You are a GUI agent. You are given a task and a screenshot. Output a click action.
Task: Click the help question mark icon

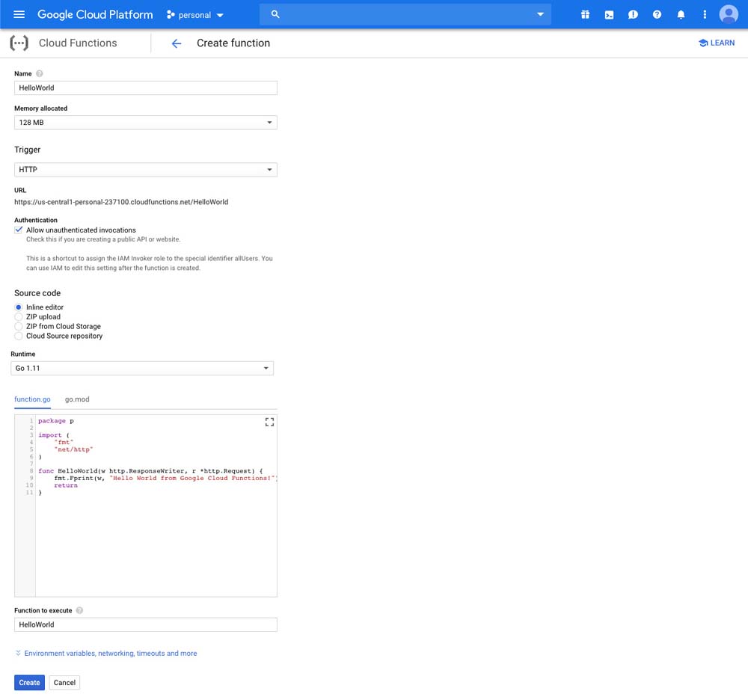(x=657, y=14)
